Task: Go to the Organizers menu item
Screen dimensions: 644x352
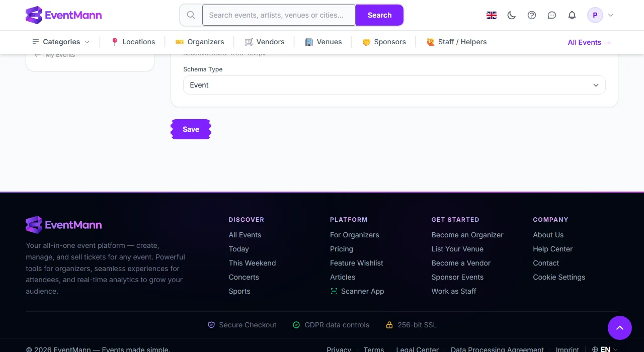Action: click(200, 42)
